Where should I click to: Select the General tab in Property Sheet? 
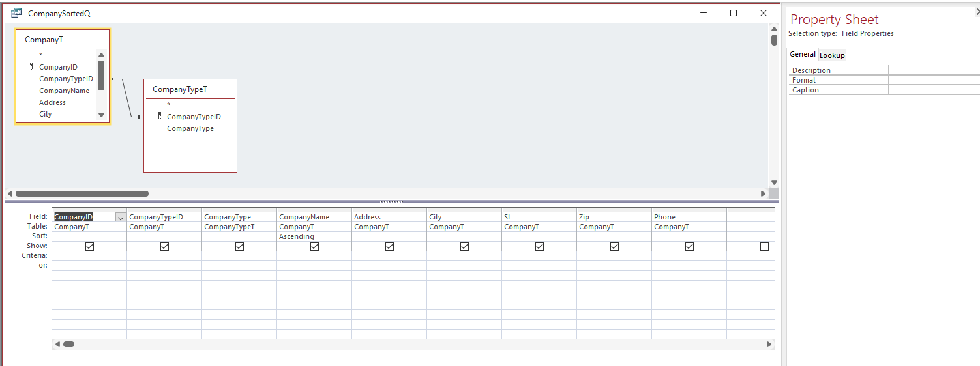(x=803, y=55)
